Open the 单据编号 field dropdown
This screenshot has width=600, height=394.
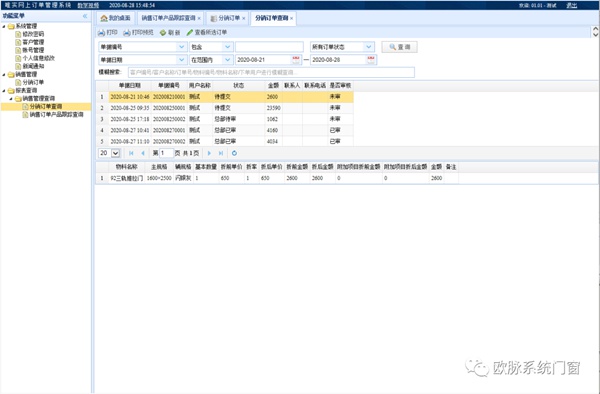point(182,47)
